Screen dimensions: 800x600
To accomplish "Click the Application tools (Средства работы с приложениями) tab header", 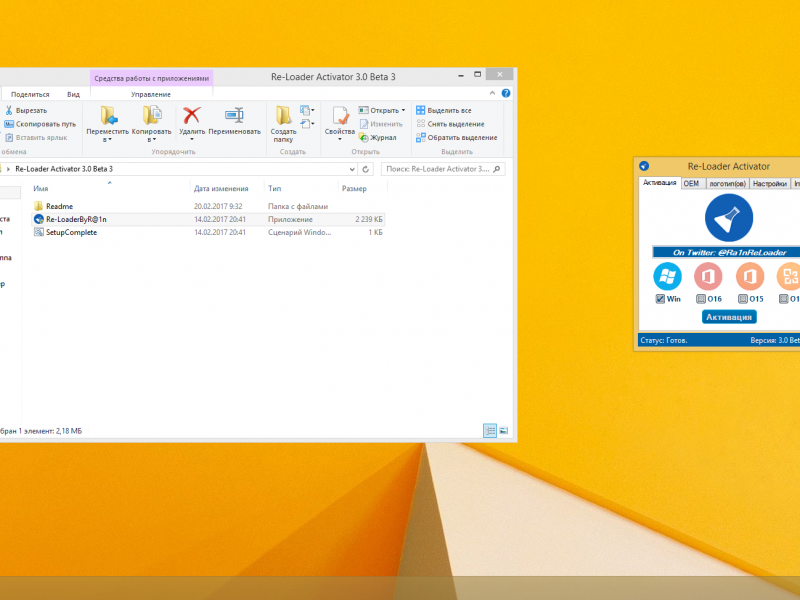I will coord(152,78).
